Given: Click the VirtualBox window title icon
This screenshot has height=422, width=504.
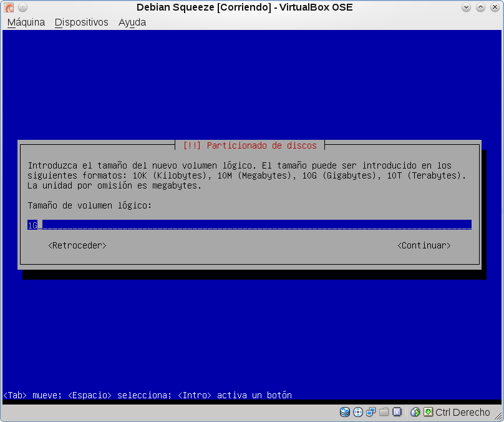Looking at the screenshot, I should [9, 7].
